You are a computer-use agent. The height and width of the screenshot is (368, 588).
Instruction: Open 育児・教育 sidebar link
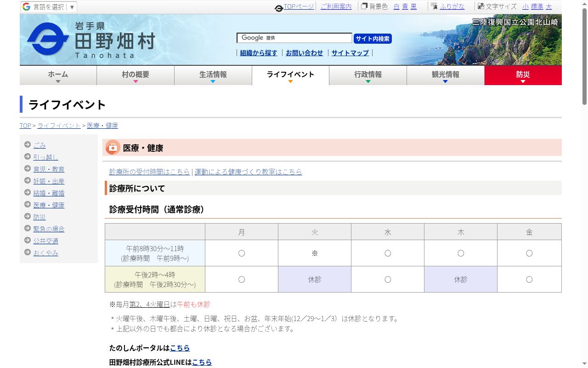point(49,169)
